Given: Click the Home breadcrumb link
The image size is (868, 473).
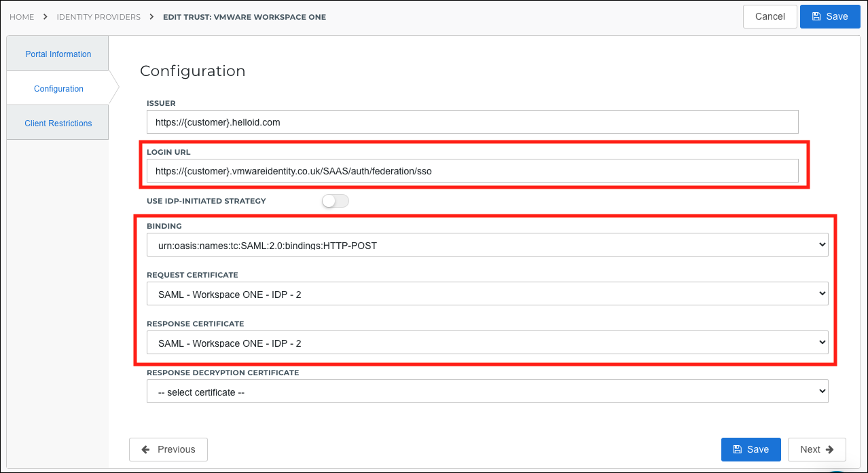Looking at the screenshot, I should [22, 17].
